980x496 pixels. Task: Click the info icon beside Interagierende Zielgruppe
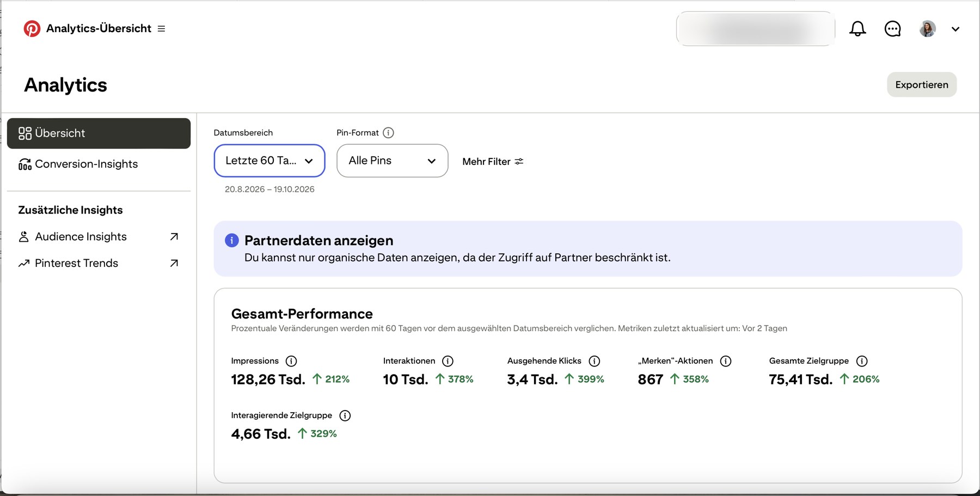(345, 415)
